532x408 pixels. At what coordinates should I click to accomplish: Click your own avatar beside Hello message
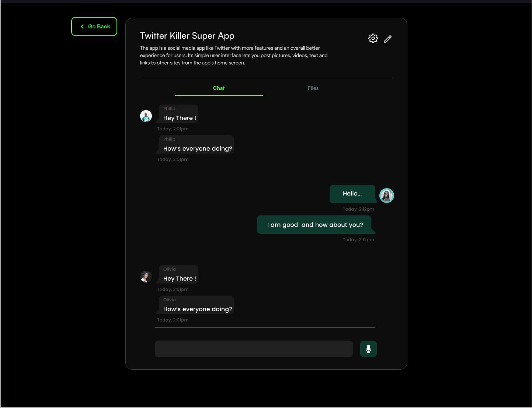pos(387,196)
